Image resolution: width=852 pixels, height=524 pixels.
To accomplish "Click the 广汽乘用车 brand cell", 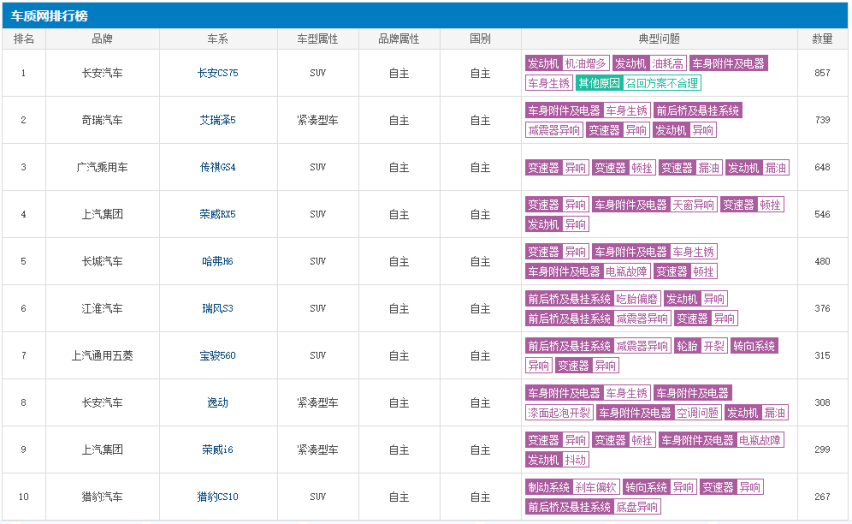I will pos(102,167).
